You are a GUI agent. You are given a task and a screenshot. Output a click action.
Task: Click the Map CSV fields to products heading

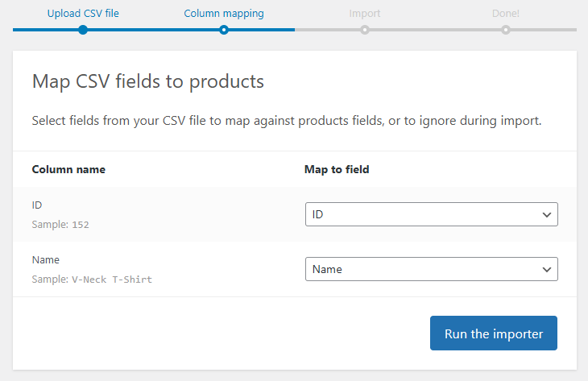[x=147, y=81]
